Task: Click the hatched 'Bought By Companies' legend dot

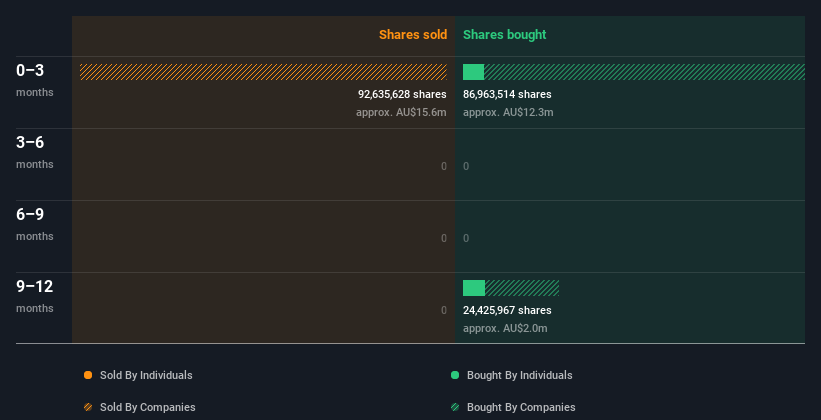Action: pos(455,407)
